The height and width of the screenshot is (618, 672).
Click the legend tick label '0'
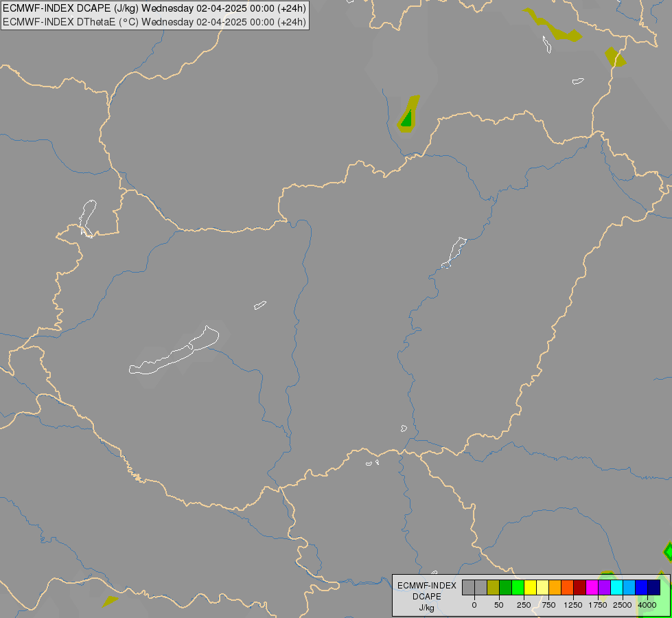pos(474,605)
